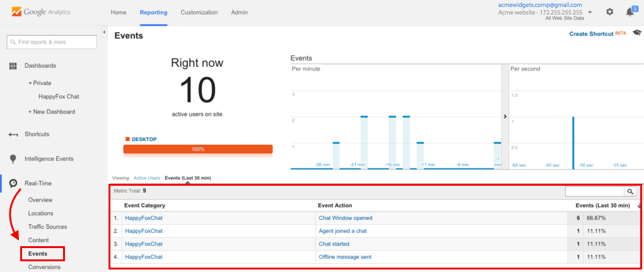Screen dimensions: 644x272
Task: Click the Chat started action
Action: pos(334,244)
